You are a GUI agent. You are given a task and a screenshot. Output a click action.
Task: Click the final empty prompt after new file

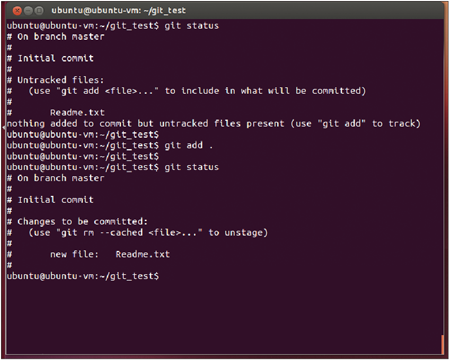(x=83, y=276)
